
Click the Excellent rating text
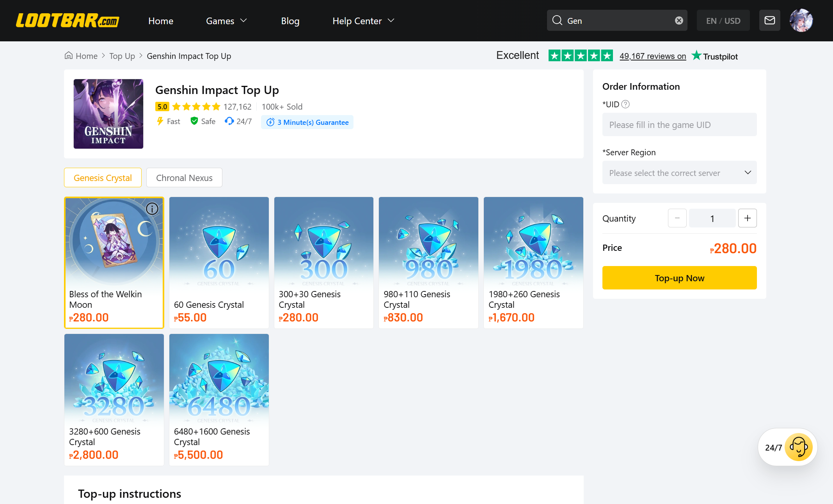click(517, 55)
